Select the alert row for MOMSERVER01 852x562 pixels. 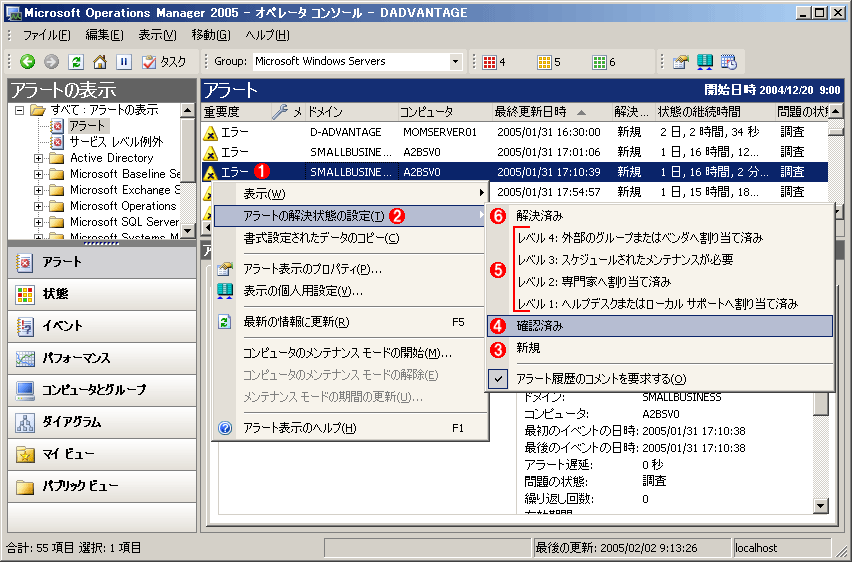(x=515, y=132)
